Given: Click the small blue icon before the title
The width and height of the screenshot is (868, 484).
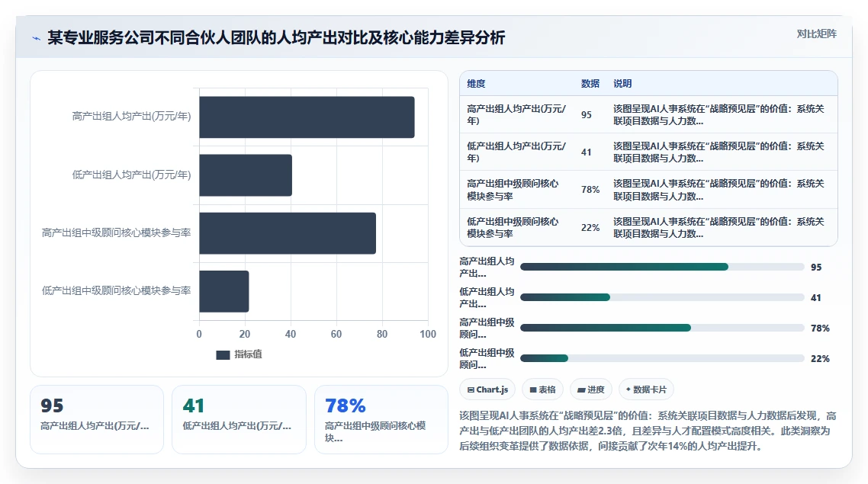Looking at the screenshot, I should [36, 38].
